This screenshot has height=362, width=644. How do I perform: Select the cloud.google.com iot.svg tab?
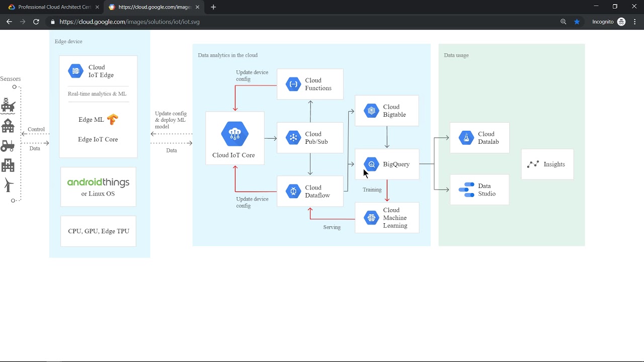coord(154,7)
